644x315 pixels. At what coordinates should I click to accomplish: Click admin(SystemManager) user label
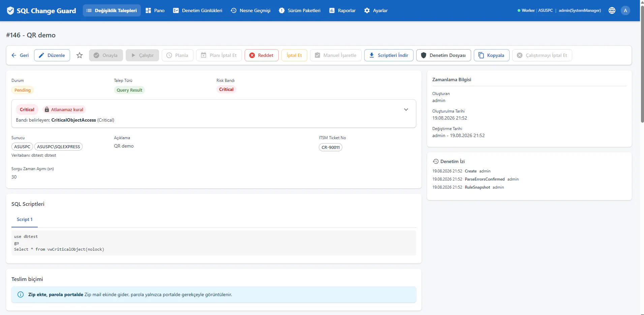pyautogui.click(x=580, y=10)
